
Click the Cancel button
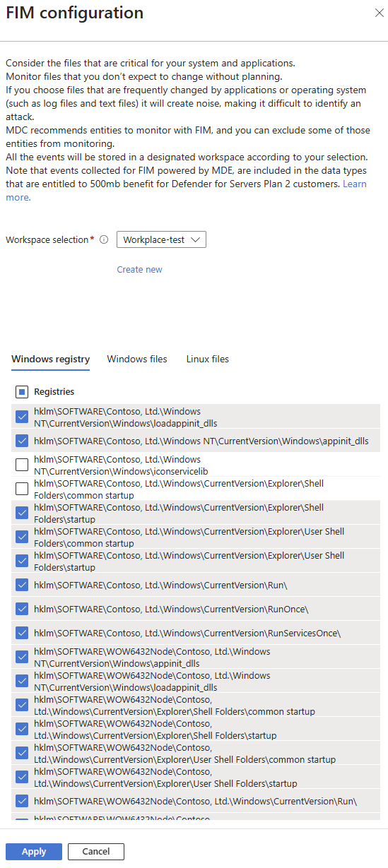[x=96, y=852]
